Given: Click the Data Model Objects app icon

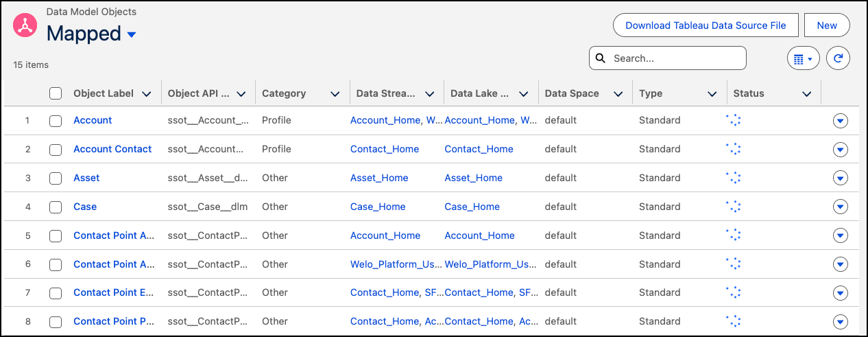Looking at the screenshot, I should tap(25, 25).
